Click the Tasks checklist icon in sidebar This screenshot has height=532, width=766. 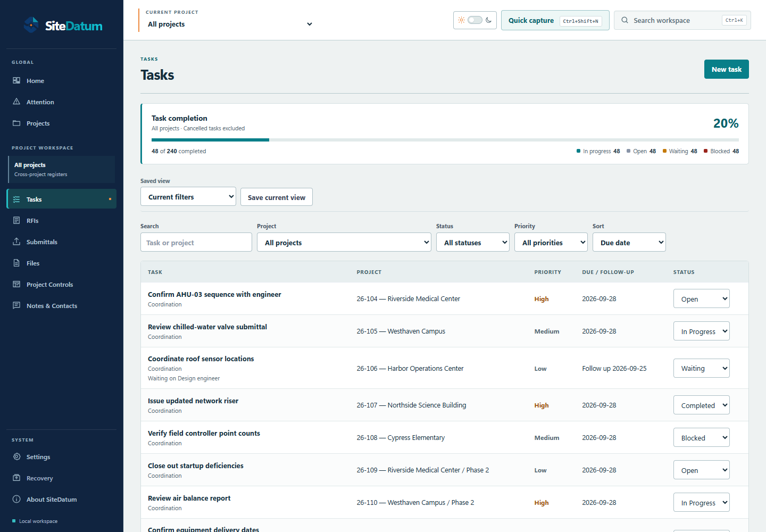(16, 199)
